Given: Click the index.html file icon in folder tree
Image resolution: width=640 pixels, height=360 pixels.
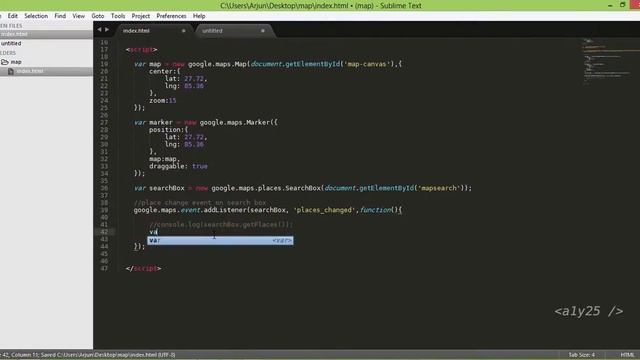Looking at the screenshot, I should click(11, 71).
